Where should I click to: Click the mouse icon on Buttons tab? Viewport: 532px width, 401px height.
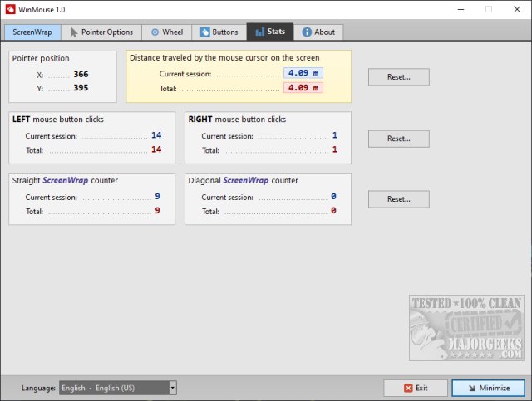tap(205, 32)
